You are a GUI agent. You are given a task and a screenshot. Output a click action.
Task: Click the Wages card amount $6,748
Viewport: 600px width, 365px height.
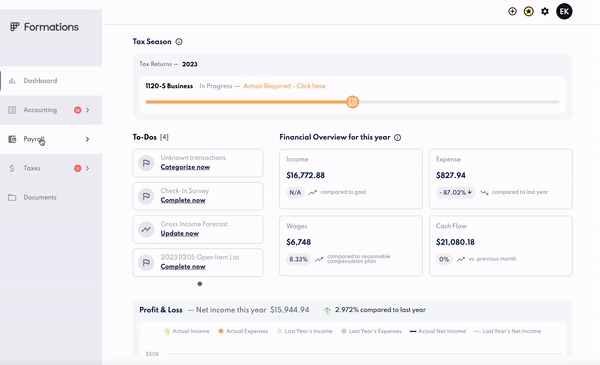click(298, 242)
